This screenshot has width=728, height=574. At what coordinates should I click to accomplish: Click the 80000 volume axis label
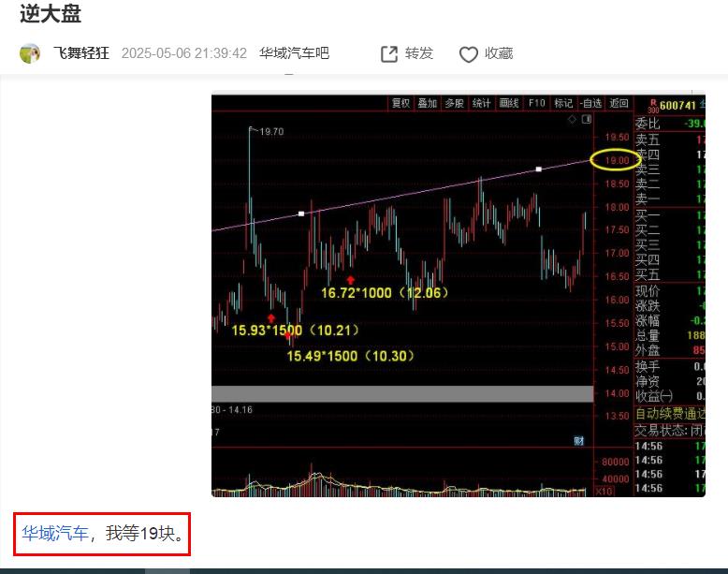click(x=615, y=462)
